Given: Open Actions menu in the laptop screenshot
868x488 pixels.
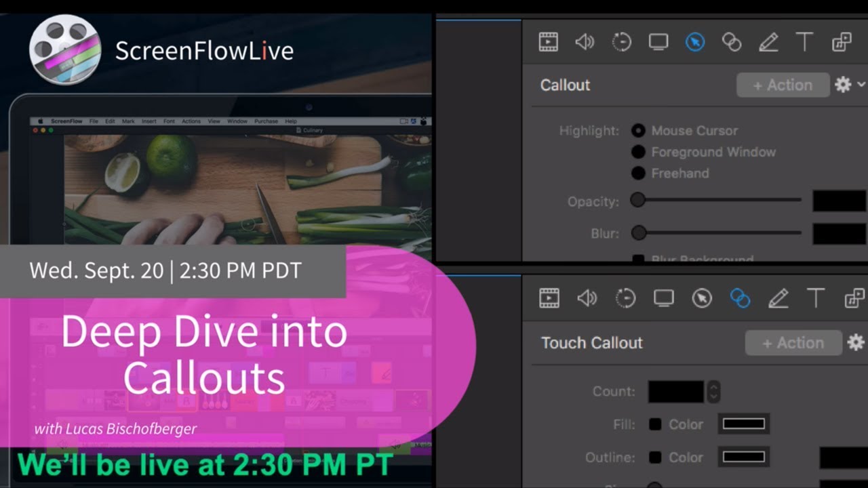Looking at the screenshot, I should [191, 121].
